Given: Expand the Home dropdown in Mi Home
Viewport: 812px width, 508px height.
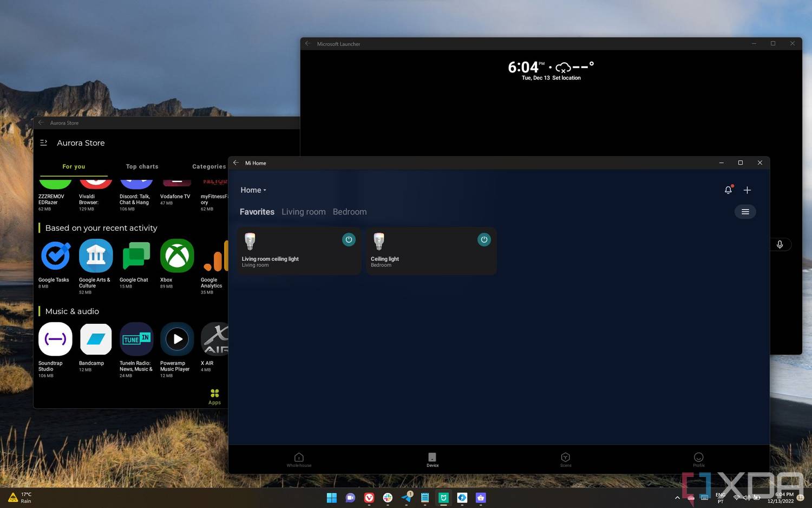Looking at the screenshot, I should (253, 190).
